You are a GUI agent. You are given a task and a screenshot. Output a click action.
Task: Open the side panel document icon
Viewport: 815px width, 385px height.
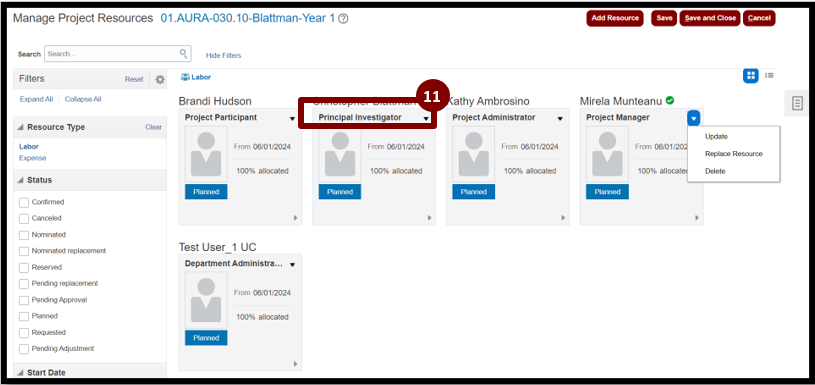tap(797, 103)
